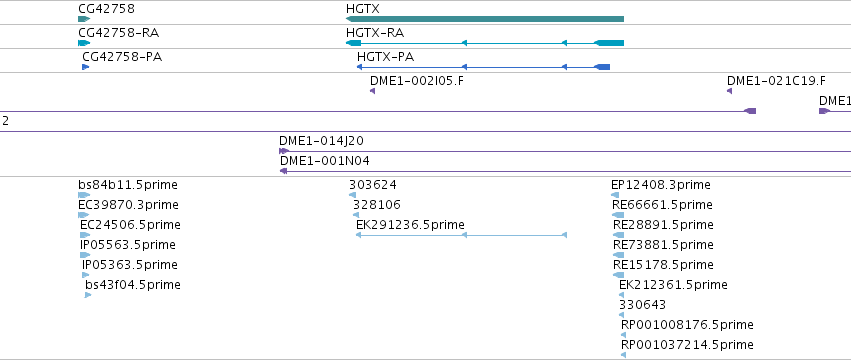Screen dimensions: 851x360
Task: Select the EC39870.3prime EST glyph
Action: coord(83,215)
